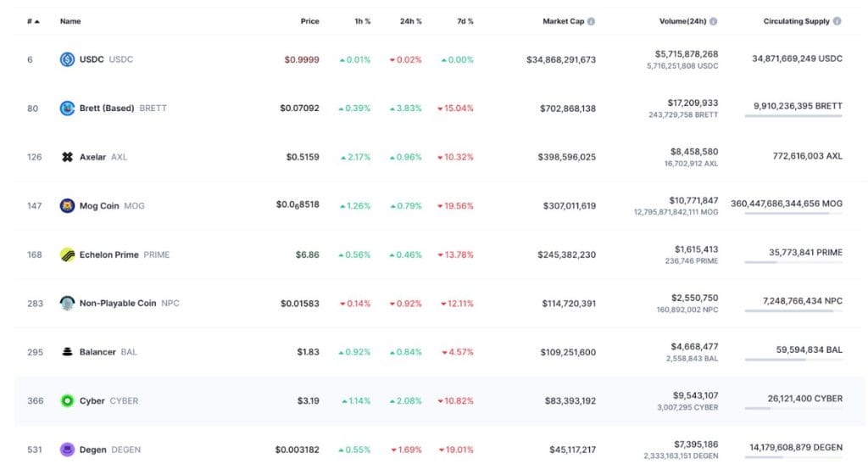Viewport: 868px width, 475px height.
Task: Click the USDC coin logo icon
Action: 67,59
